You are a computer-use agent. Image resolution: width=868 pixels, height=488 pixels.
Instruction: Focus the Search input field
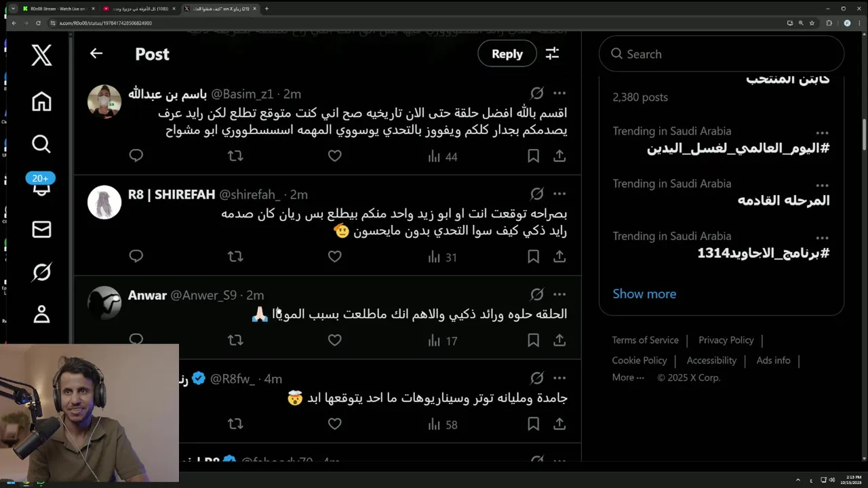pos(722,54)
